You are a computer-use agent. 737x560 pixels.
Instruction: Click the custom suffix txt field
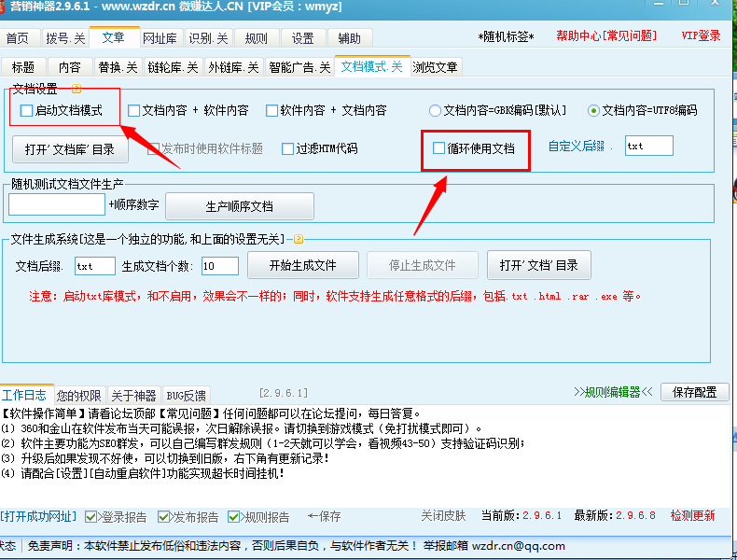648,146
